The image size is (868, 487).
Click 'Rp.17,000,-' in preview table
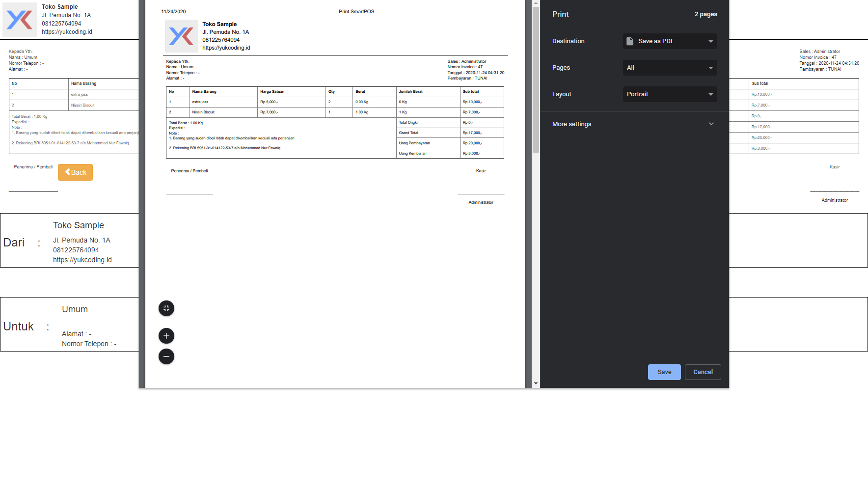(472, 133)
